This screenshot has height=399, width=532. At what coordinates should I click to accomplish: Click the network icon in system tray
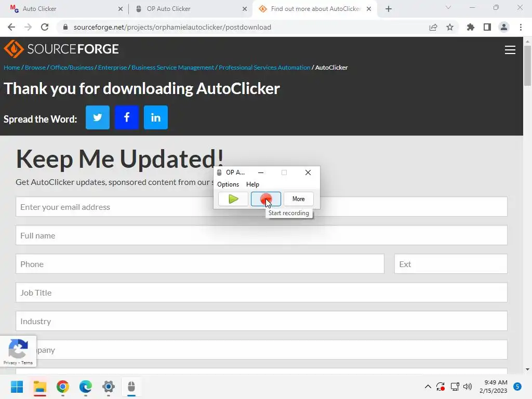pyautogui.click(x=455, y=387)
